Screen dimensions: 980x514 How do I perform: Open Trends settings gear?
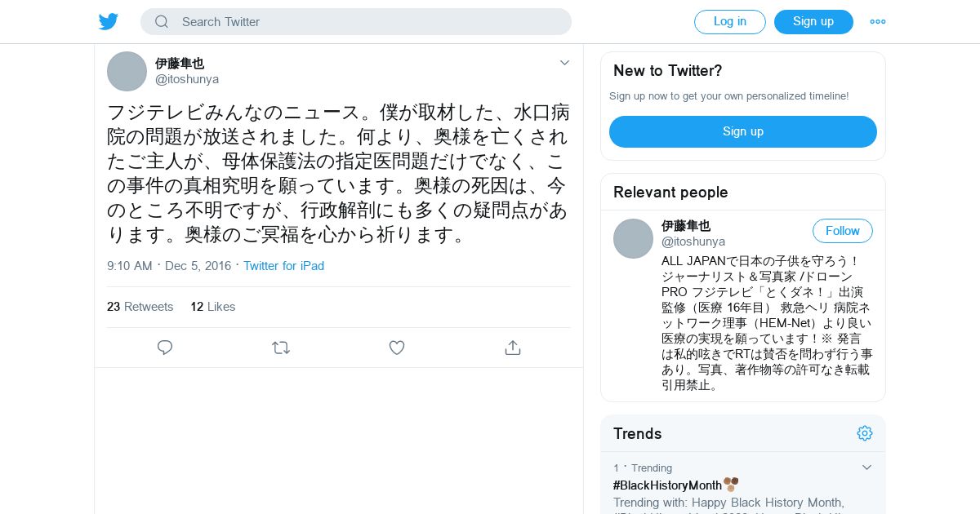(x=865, y=433)
